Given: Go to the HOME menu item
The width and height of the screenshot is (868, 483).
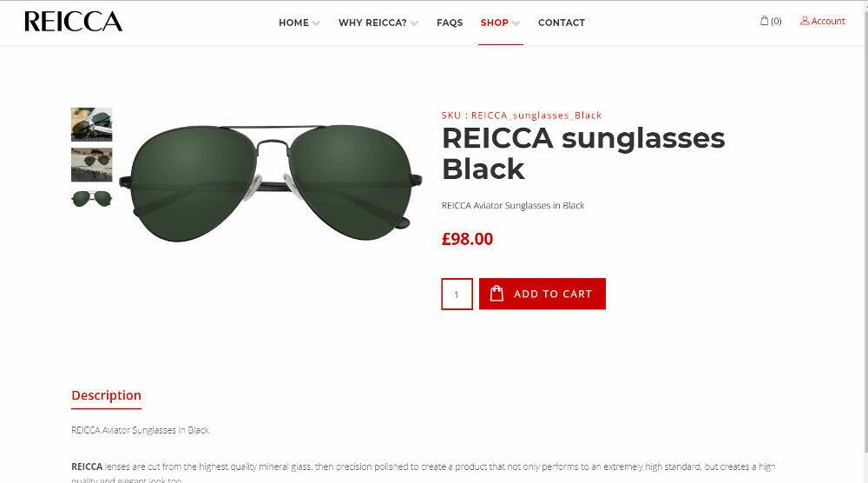Looking at the screenshot, I should [x=293, y=23].
